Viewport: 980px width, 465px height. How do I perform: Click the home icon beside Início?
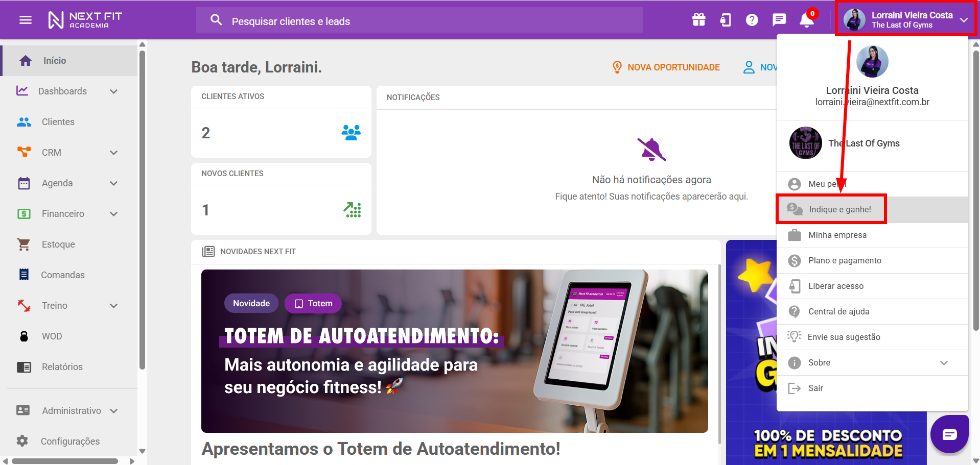coord(26,61)
